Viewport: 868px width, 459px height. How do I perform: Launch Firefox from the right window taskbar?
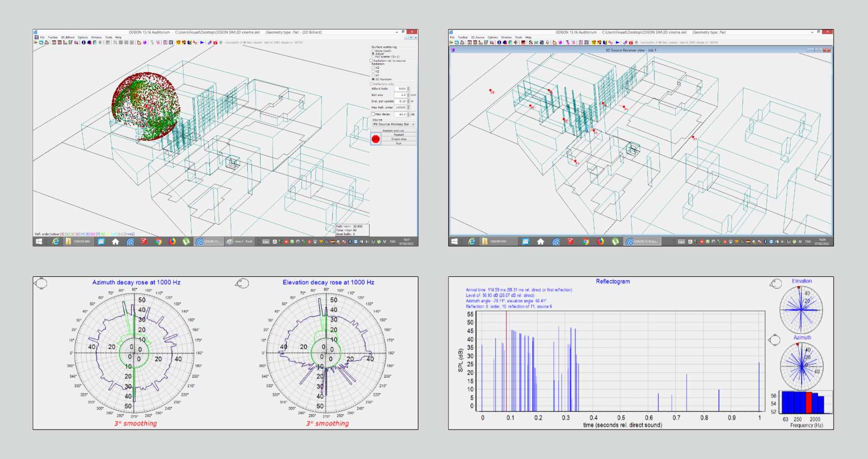click(600, 241)
